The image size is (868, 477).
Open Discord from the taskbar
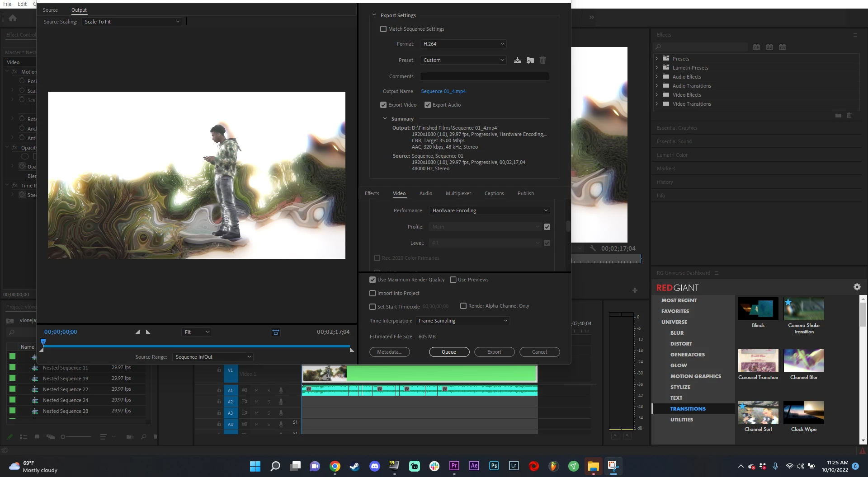(375, 466)
